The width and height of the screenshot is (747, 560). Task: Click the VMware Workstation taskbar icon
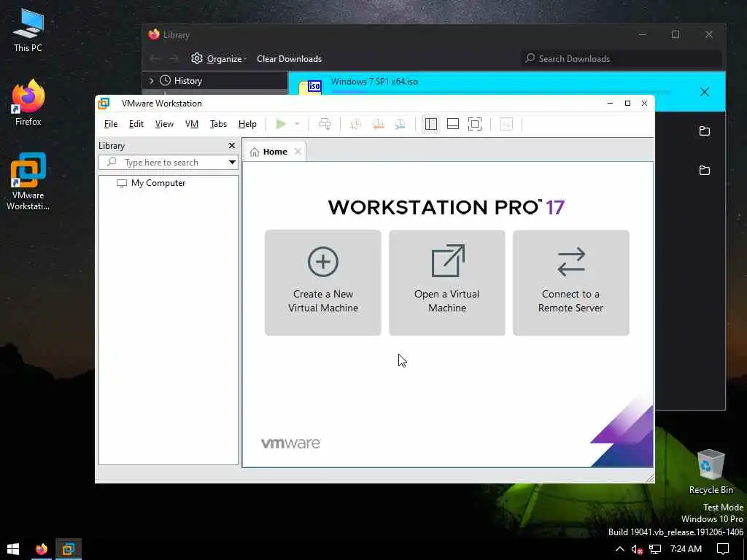(68, 549)
